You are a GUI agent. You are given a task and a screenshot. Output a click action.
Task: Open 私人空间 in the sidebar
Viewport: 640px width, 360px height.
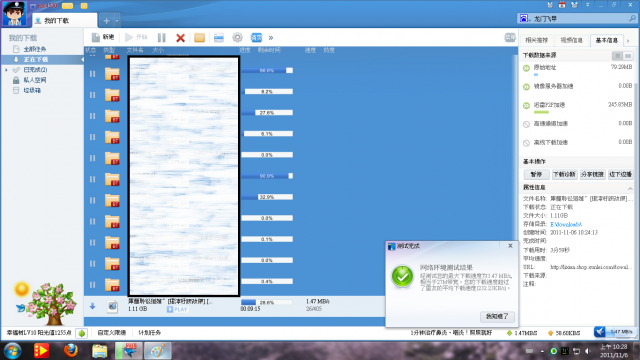[x=35, y=80]
